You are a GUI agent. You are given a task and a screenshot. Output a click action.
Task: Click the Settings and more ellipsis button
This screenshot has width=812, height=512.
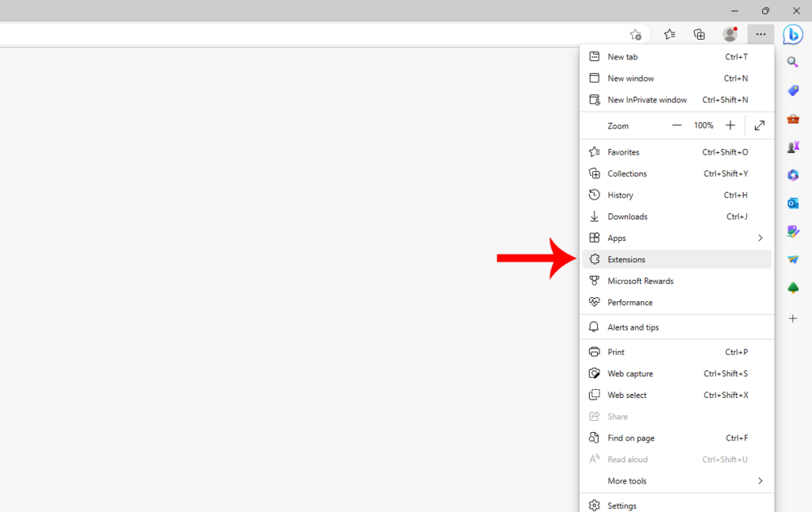click(x=760, y=34)
